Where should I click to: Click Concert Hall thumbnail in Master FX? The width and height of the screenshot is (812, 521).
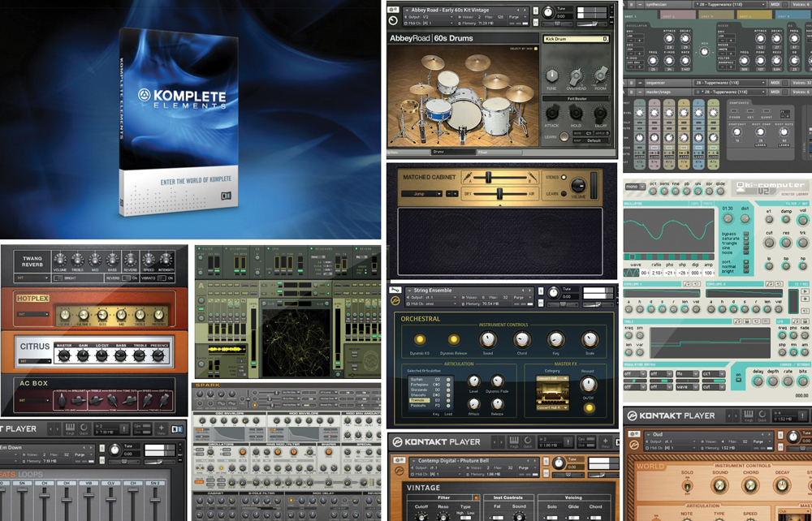pos(551,394)
